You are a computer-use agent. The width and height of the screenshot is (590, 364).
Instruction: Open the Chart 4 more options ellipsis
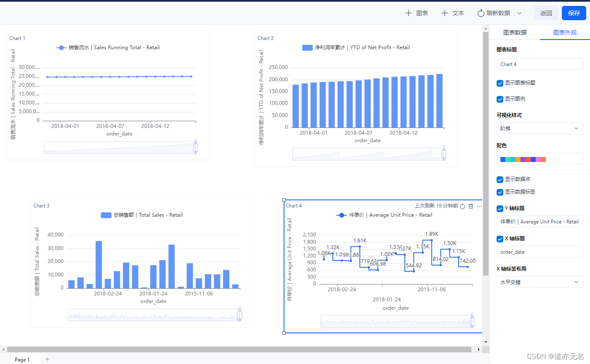point(479,206)
